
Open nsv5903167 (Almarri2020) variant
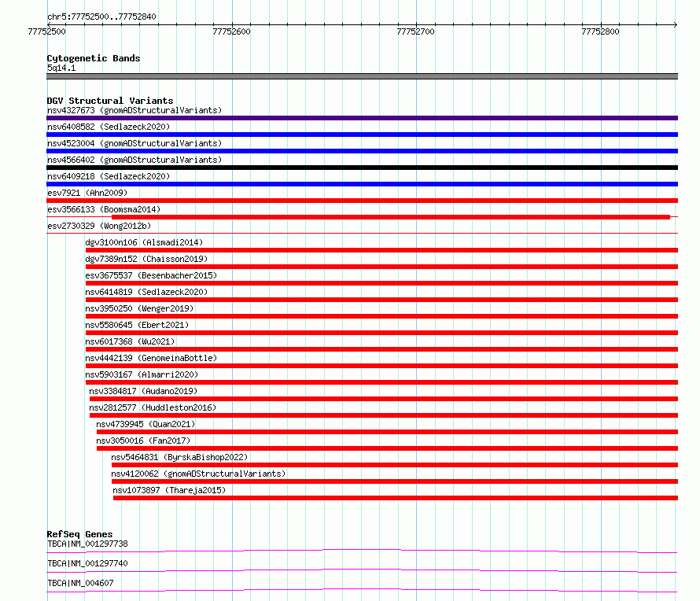pos(142,374)
